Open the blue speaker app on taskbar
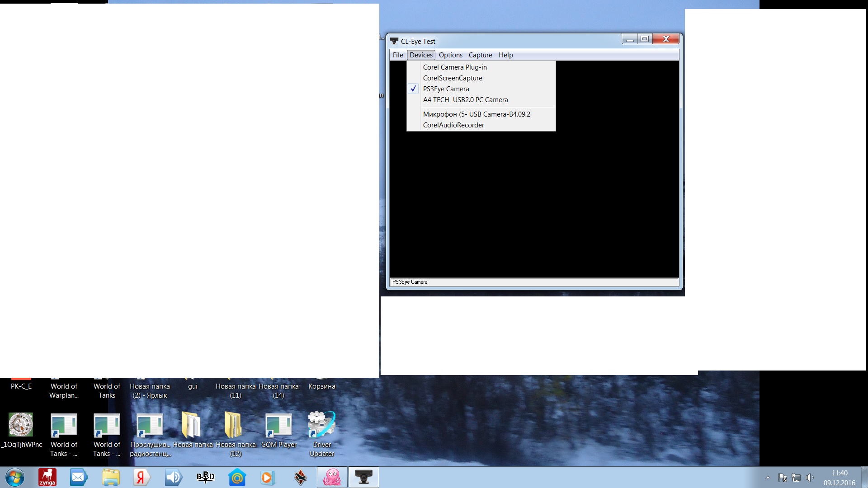 tap(174, 478)
